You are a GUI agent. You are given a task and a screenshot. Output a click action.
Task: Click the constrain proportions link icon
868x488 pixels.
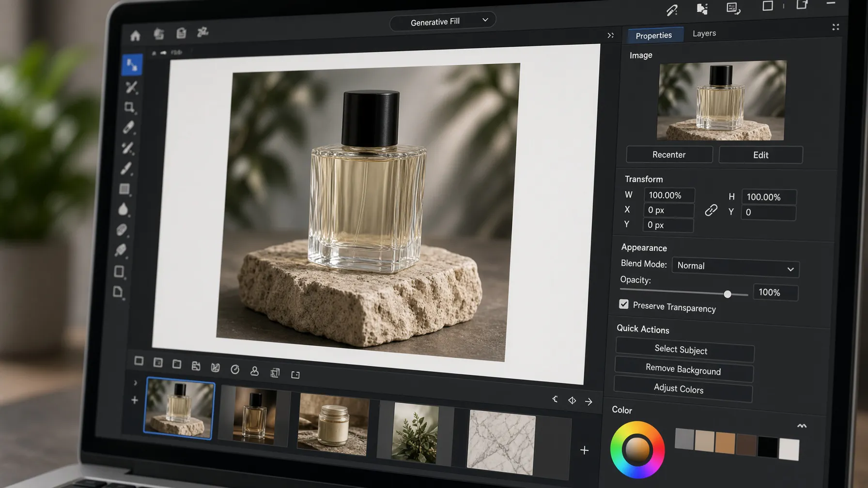tap(711, 210)
